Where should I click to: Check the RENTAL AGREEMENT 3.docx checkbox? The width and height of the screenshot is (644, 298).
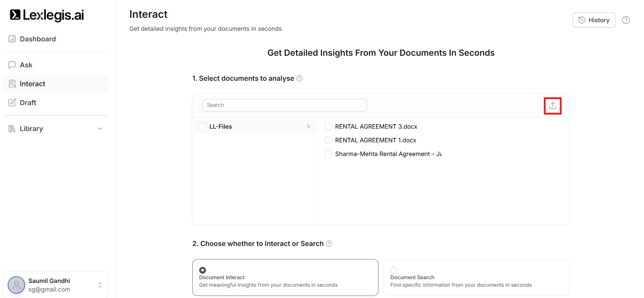tap(329, 127)
